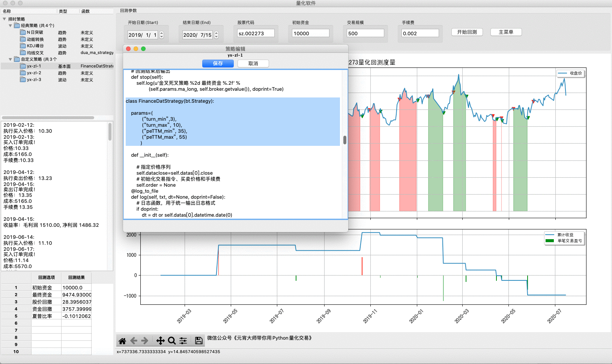
Task: Click folder icon of 经典策略 group
Action: [x=17, y=25]
